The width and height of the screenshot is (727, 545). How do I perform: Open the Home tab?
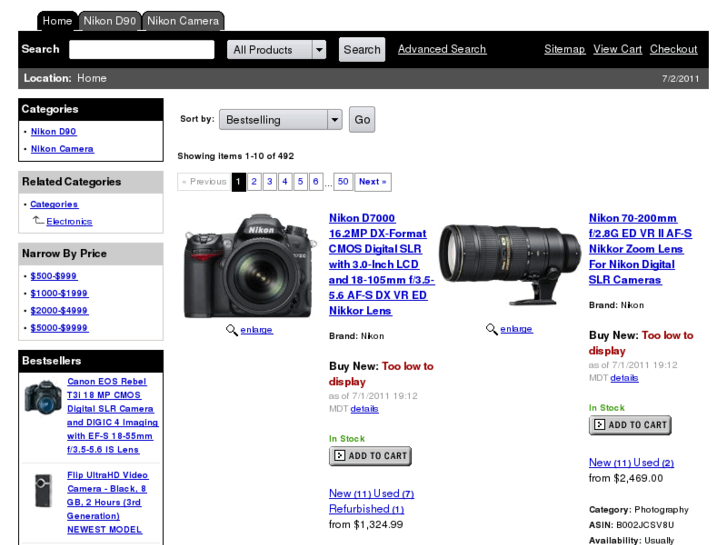coord(57,21)
